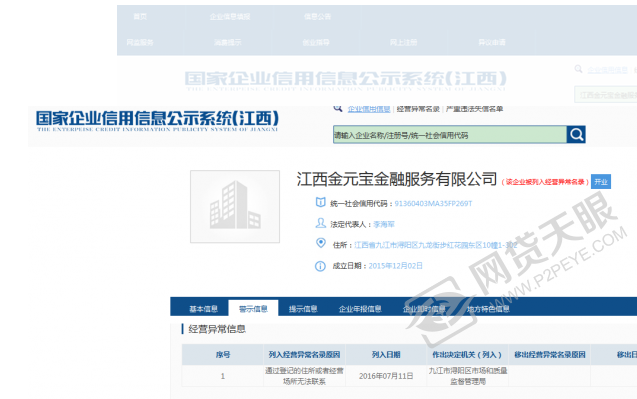Click the company building placeholder image
The height and width of the screenshot is (399, 637).
[x=235, y=206]
